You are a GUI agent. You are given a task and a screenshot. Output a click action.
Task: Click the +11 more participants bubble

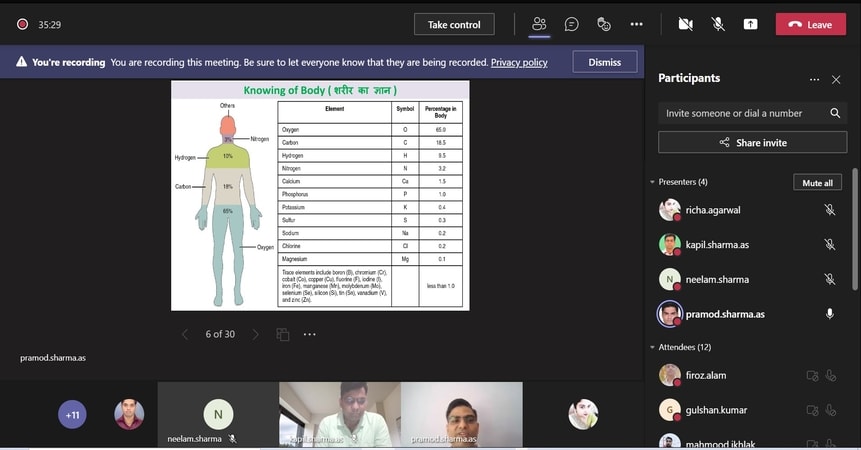72,414
